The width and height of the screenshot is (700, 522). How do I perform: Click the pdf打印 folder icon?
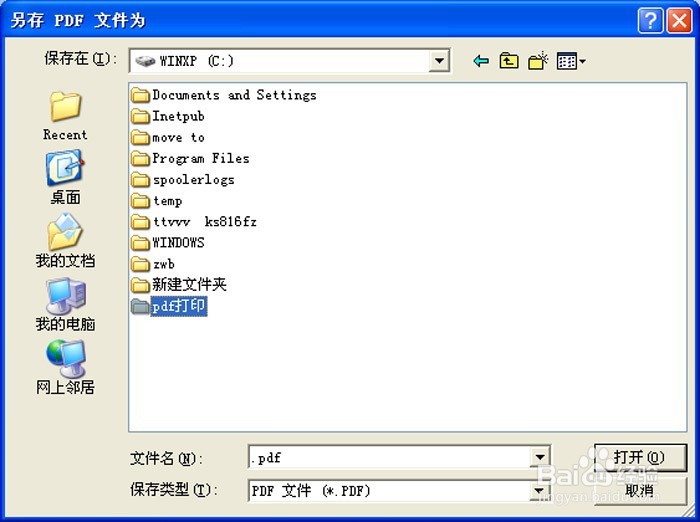pyautogui.click(x=140, y=306)
